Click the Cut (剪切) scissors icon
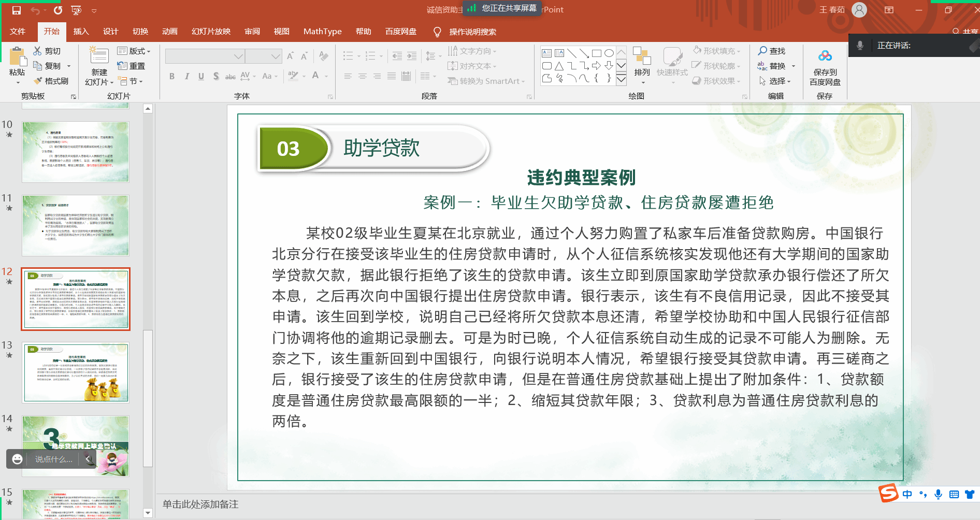The image size is (980, 520). pos(37,51)
